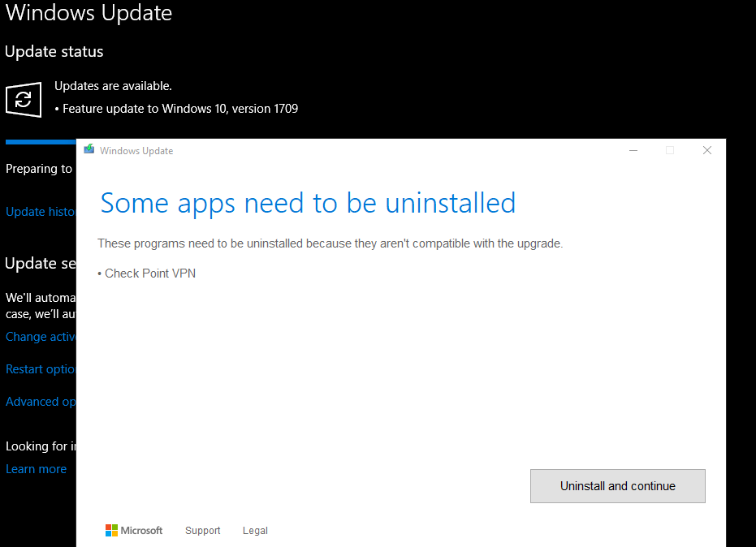
Task: Click the 'Some apps need to be uninstalled' heading
Action: click(x=308, y=203)
